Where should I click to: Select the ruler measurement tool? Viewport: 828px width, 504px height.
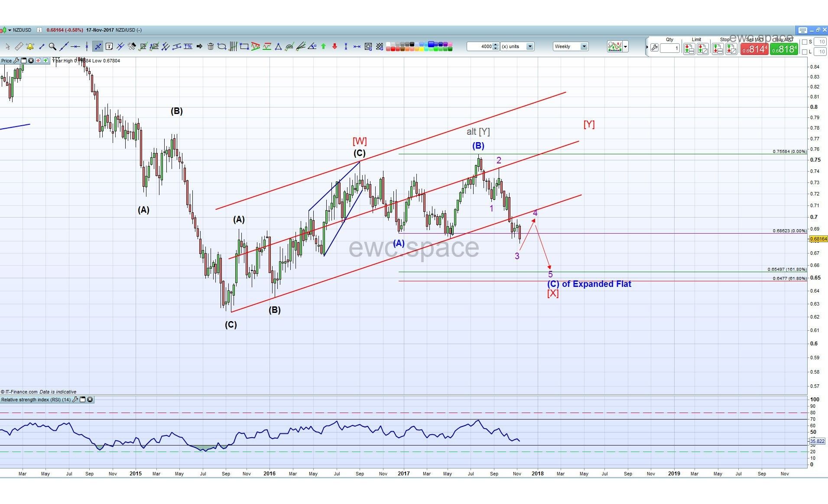click(x=19, y=46)
